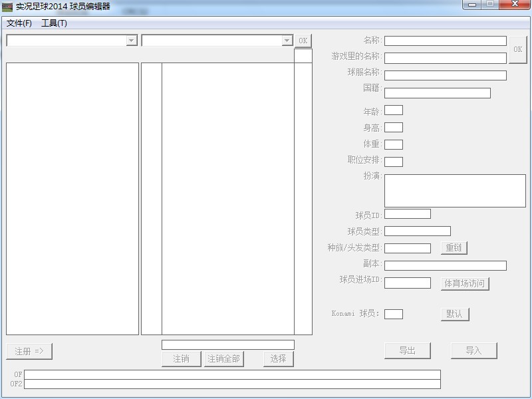This screenshot has width=532, height=399.
Task: Focus the 球服名称 input field
Action: [x=445, y=75]
